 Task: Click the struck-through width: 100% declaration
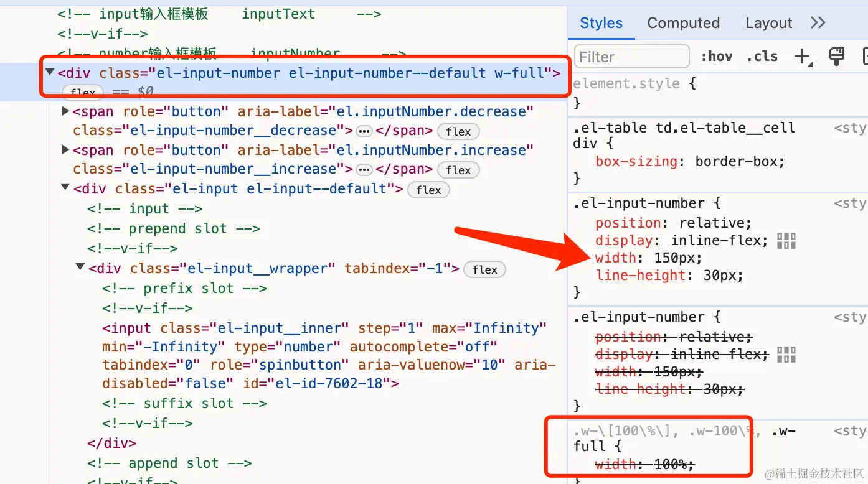(x=644, y=464)
